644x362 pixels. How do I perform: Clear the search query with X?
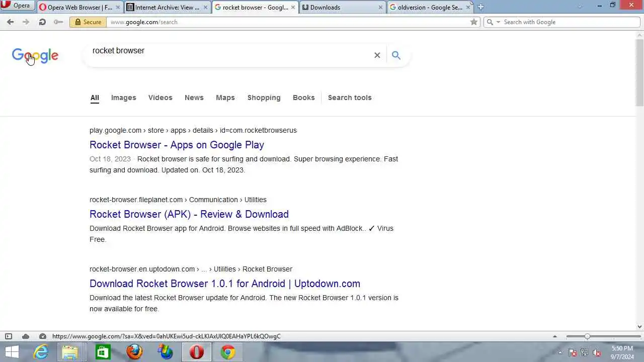377,55
